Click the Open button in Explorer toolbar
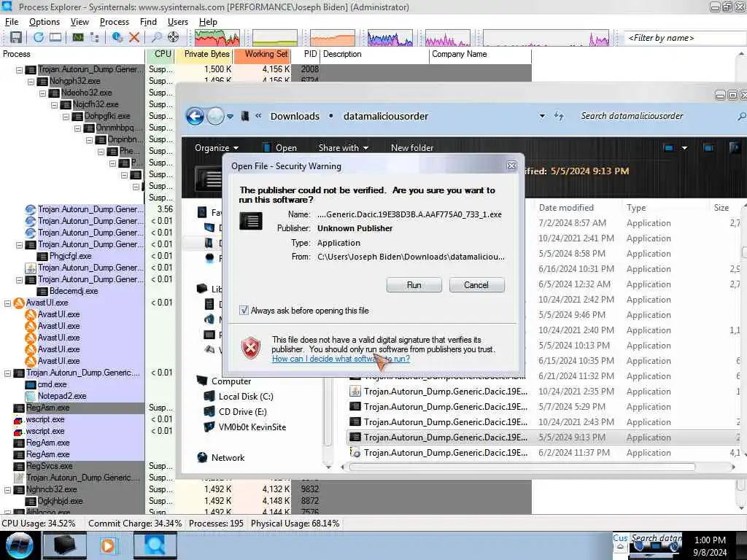Image resolution: width=747 pixels, height=560 pixels. click(x=281, y=148)
